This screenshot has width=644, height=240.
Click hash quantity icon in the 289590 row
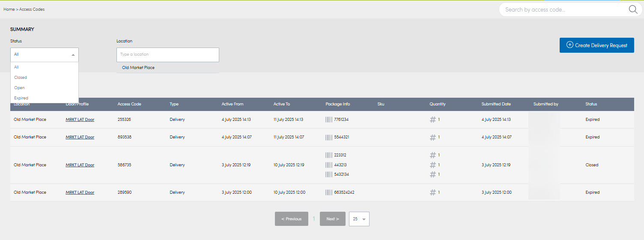click(x=433, y=192)
